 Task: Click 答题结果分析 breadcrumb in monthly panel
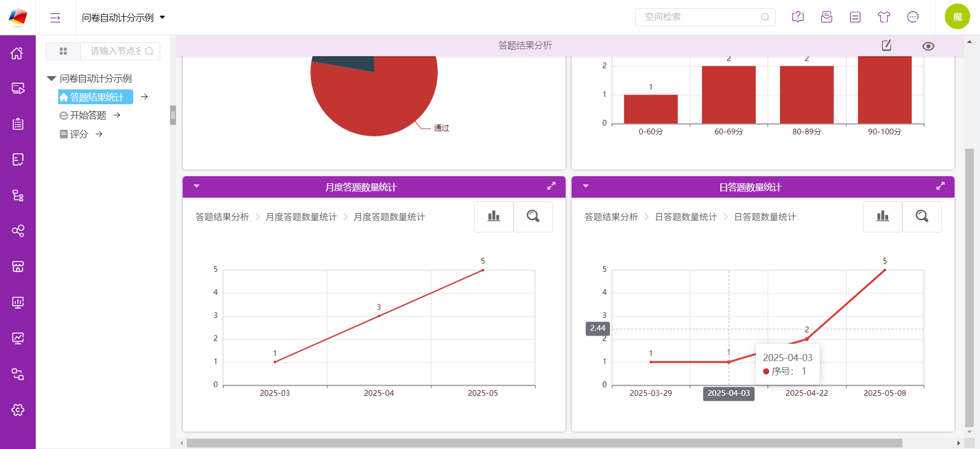pos(222,217)
